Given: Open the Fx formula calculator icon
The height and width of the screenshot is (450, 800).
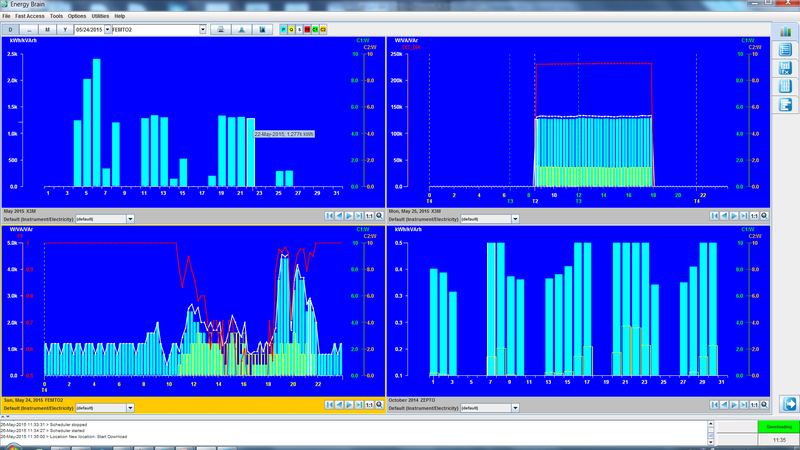Looking at the screenshot, I should tap(785, 68).
